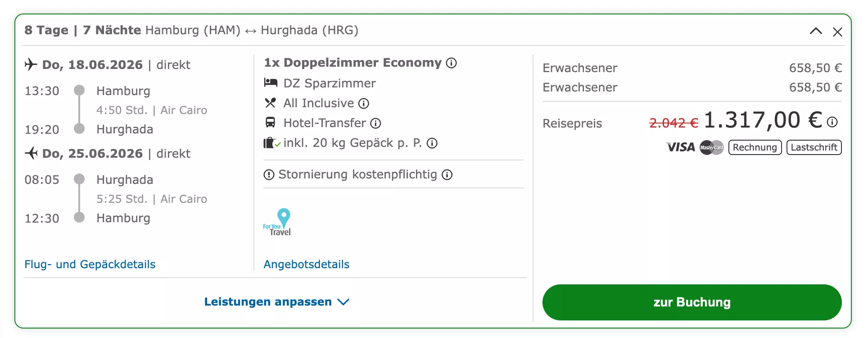Click the ForYou Travel logo
The width and height of the screenshot is (868, 338).
[277, 223]
